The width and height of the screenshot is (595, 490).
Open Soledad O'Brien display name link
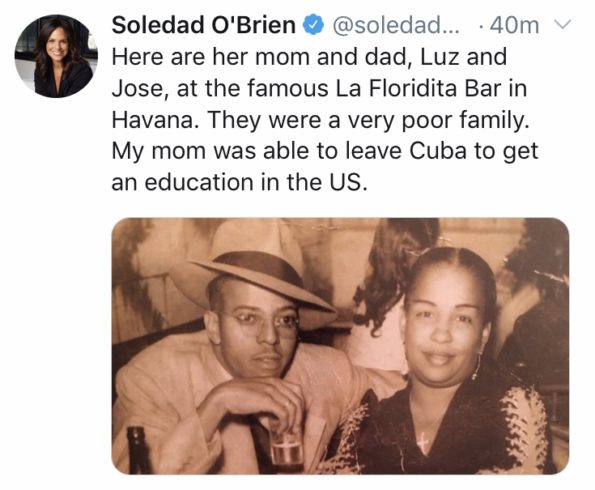(x=204, y=25)
